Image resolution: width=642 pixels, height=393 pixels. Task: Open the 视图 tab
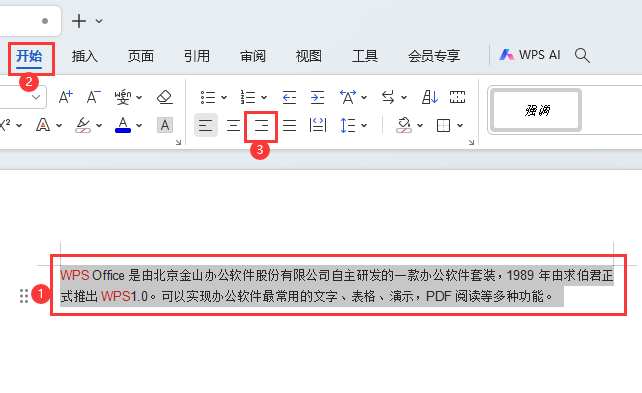309,56
